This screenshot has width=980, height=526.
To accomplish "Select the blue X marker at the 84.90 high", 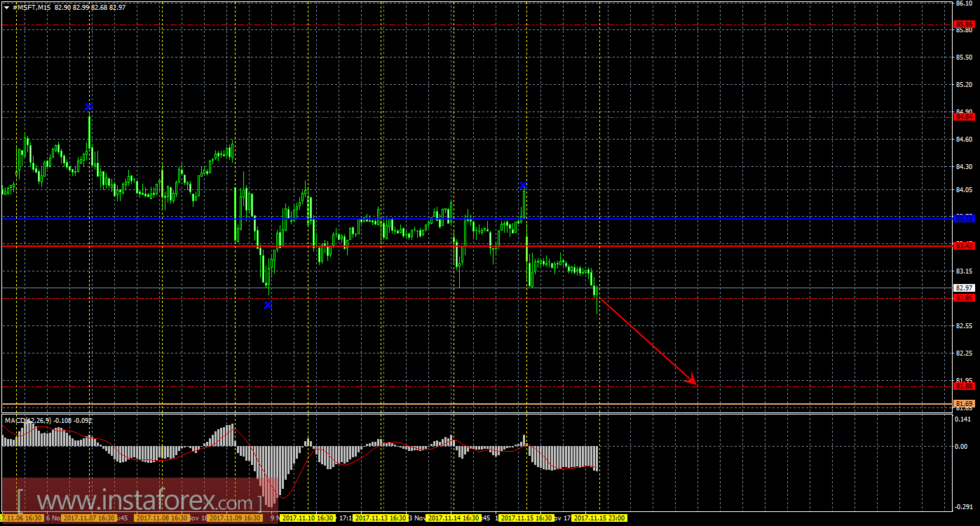I will pos(88,107).
